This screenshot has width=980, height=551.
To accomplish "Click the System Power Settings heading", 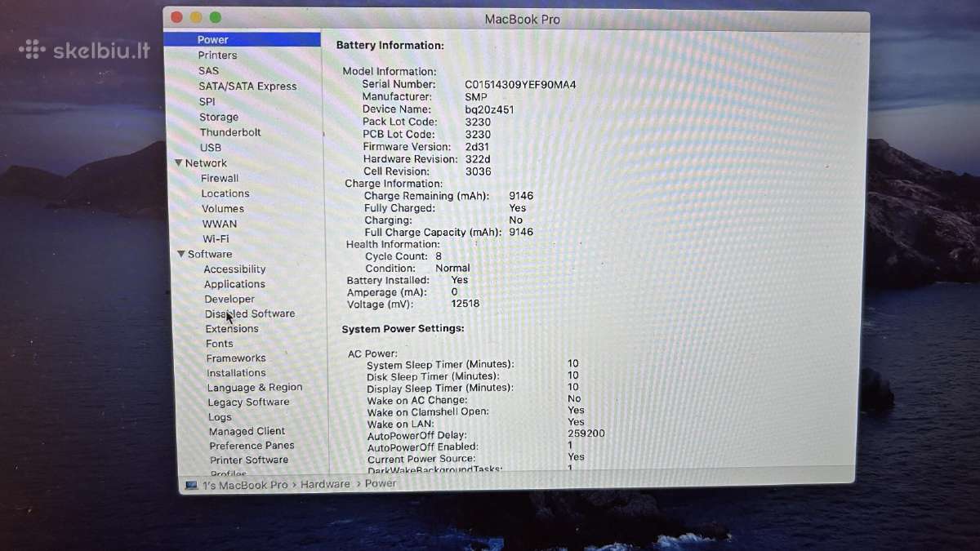I will 403,329.
